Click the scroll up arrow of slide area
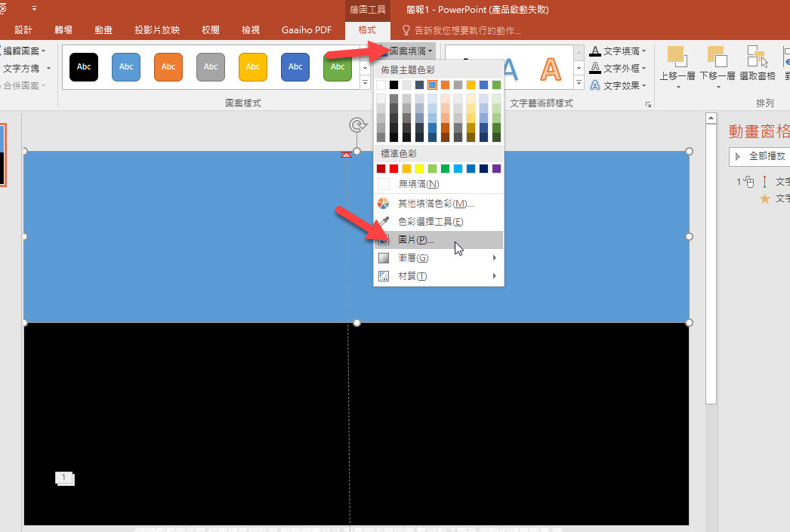Viewport: 790px width, 532px height. coord(711,118)
